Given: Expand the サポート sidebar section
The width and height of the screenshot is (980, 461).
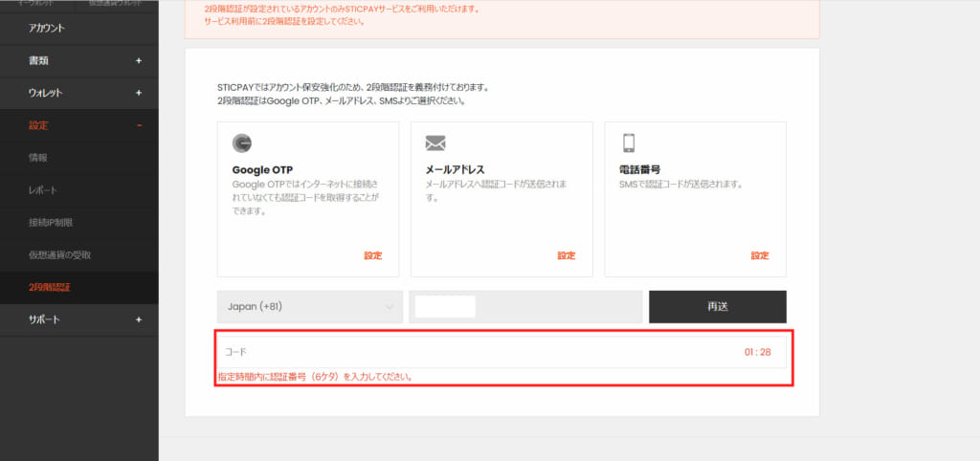Looking at the screenshot, I should [78, 319].
